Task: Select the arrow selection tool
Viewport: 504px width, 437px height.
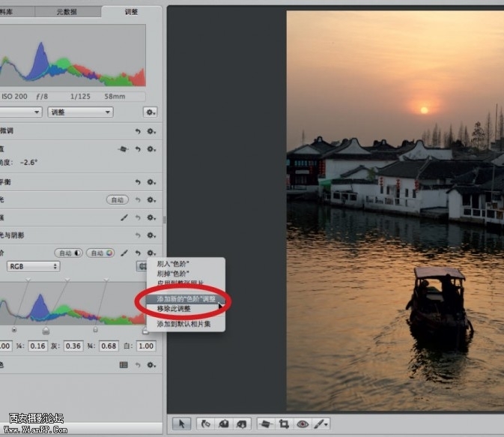Action: (x=180, y=424)
